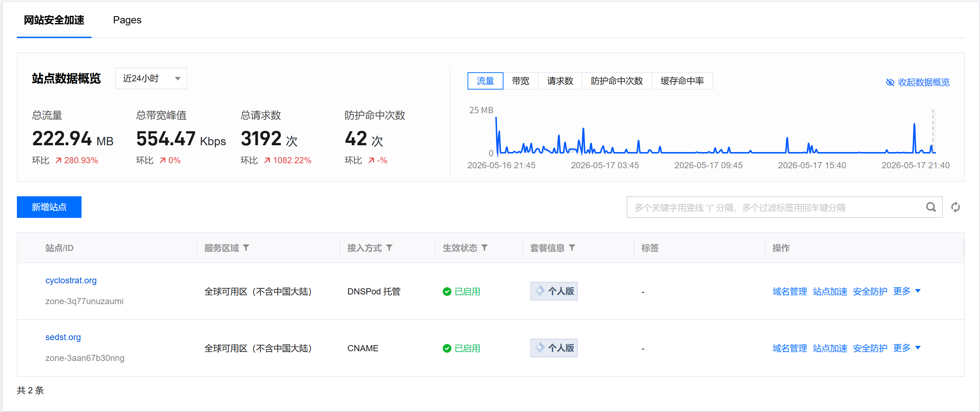Open the cyclostrat.org site link
This screenshot has height=412, width=980.
pyautogui.click(x=71, y=280)
